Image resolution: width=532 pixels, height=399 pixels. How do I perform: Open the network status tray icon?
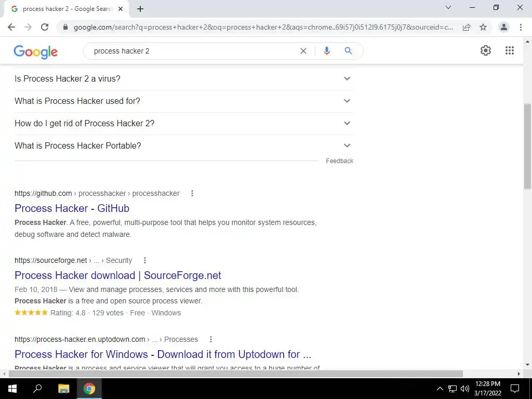(x=453, y=389)
